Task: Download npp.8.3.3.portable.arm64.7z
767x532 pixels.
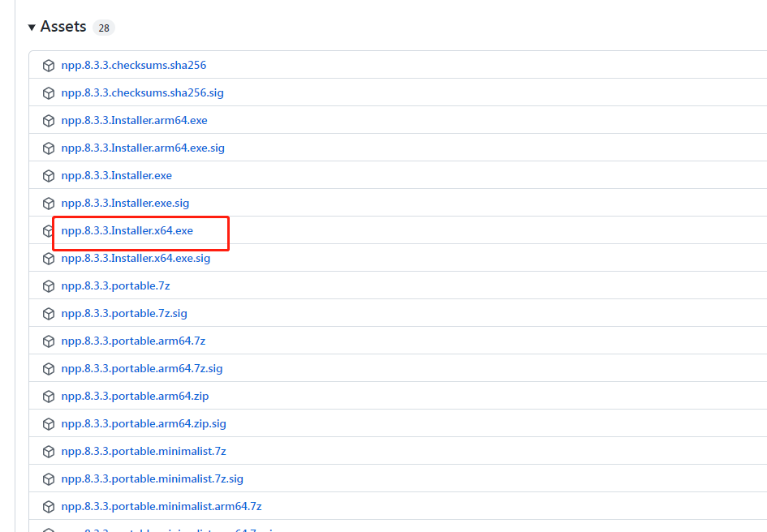Action: [x=133, y=341]
